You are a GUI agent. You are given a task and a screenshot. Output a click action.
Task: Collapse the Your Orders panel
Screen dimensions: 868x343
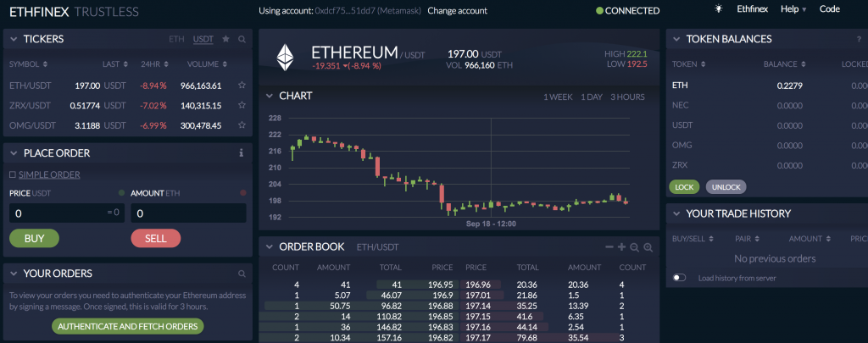tap(14, 274)
